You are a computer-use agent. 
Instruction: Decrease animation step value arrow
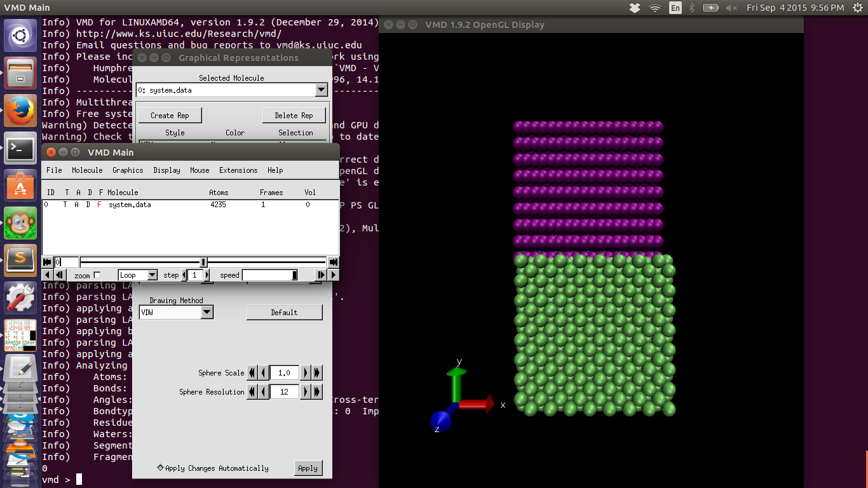(185, 275)
